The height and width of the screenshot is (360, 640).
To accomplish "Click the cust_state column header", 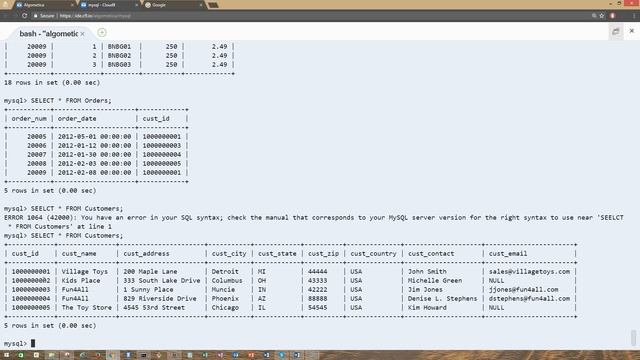I will coord(277,253).
